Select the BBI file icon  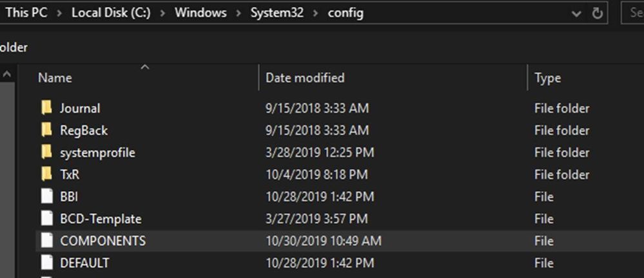pyautogui.click(x=47, y=196)
